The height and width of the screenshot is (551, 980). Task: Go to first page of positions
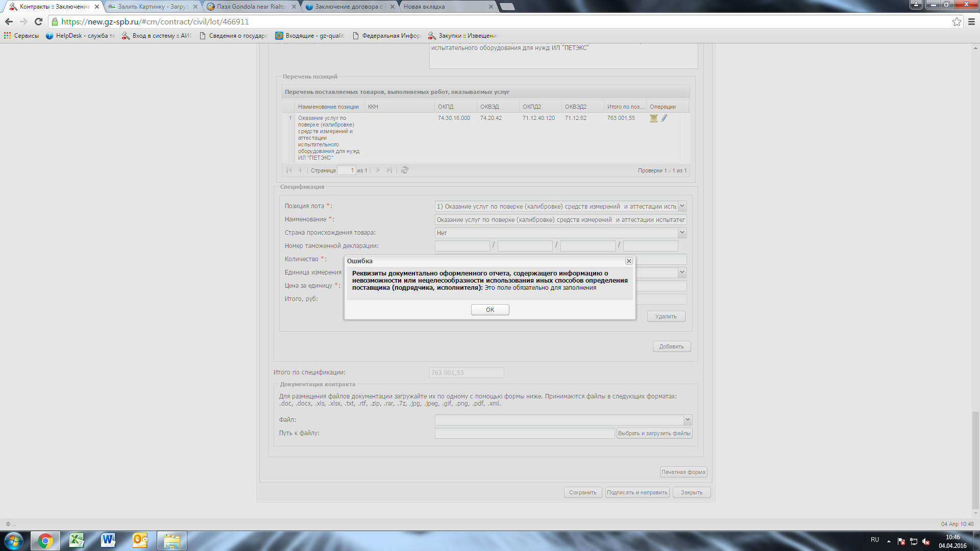[x=289, y=170]
